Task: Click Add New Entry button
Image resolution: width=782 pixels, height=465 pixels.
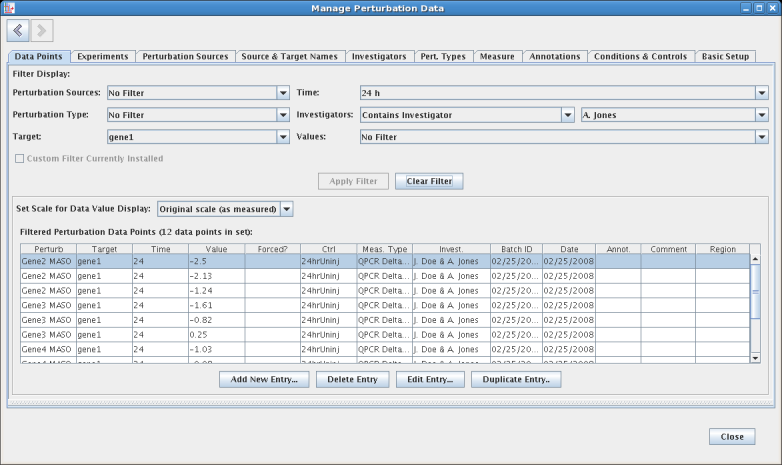Action: [x=264, y=380]
